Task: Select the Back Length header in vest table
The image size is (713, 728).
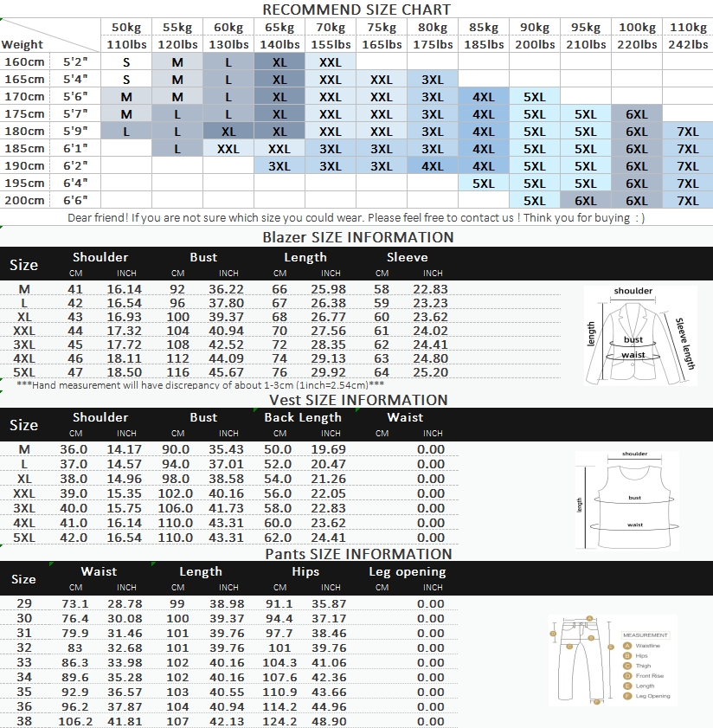Action: coord(303,417)
